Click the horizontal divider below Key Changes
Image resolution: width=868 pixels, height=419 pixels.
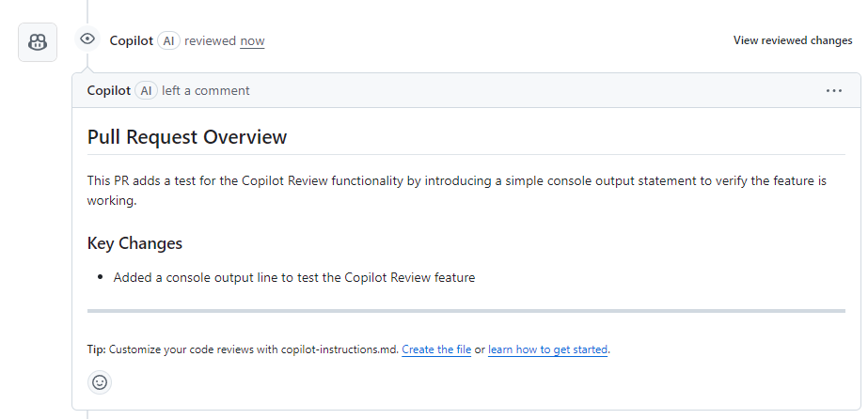tap(466, 310)
